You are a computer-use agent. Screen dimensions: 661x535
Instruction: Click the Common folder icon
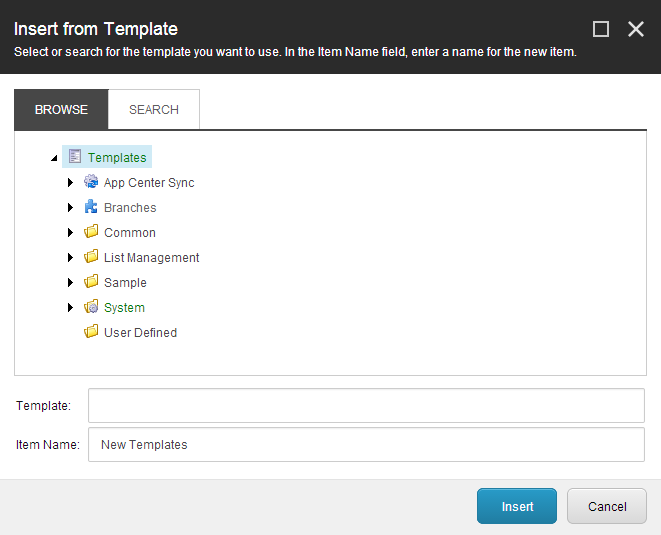click(x=91, y=231)
